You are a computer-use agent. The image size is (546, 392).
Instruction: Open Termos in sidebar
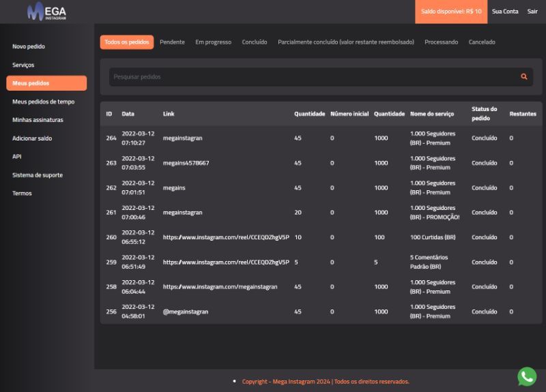pos(22,193)
